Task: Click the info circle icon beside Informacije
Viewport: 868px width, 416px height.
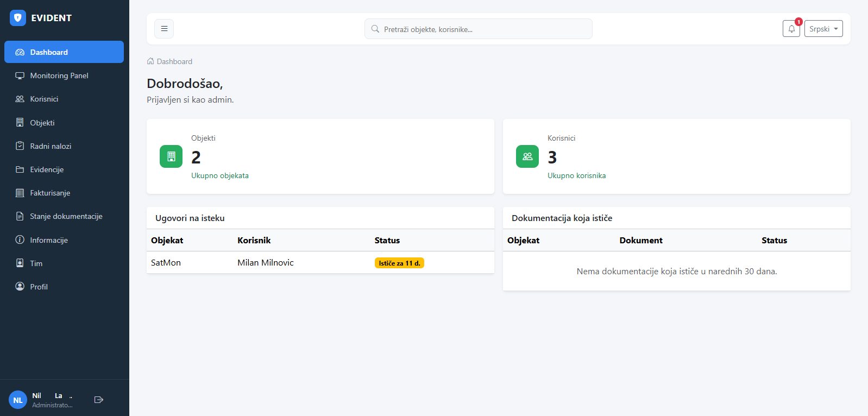Action: tap(20, 239)
